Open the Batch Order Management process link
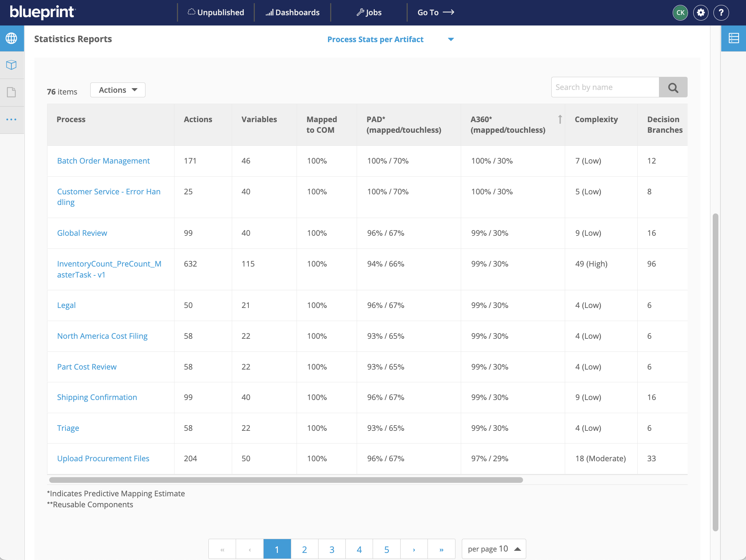 [103, 161]
